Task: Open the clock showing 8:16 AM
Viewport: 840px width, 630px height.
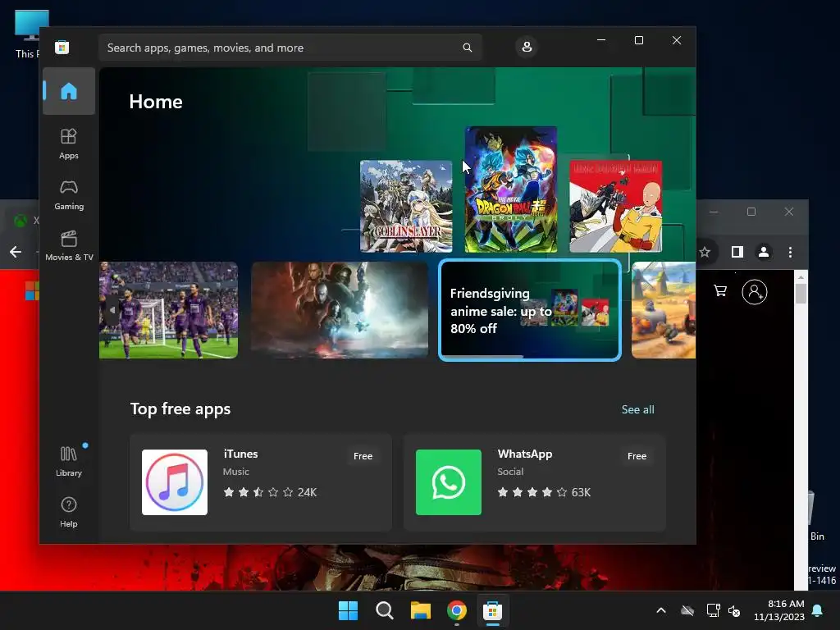Action: point(779,610)
